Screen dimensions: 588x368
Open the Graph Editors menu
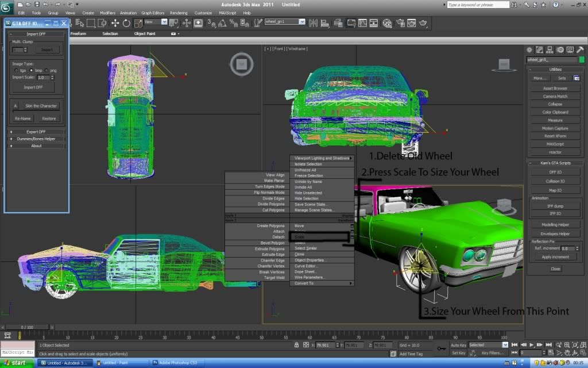pyautogui.click(x=153, y=13)
